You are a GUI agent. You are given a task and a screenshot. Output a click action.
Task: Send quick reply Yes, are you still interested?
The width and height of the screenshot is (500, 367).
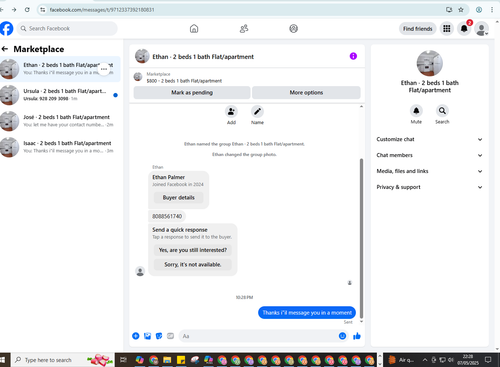coord(193,250)
